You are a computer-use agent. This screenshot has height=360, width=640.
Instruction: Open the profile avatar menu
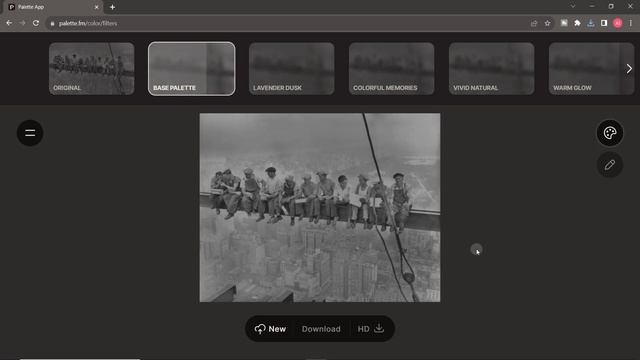618,23
